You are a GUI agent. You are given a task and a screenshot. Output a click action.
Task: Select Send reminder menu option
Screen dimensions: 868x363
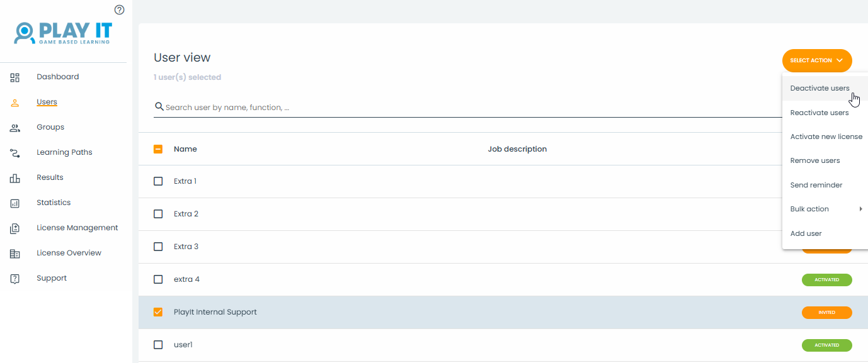point(816,185)
